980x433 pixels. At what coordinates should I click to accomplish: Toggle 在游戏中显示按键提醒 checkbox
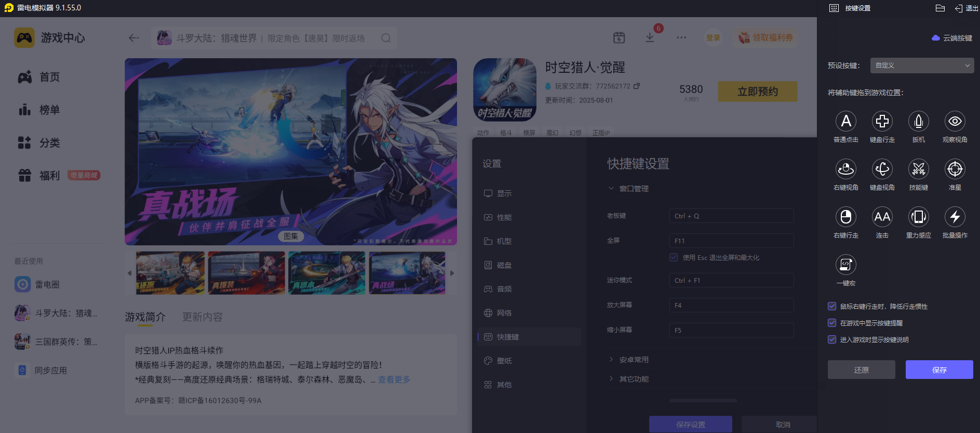pyautogui.click(x=832, y=323)
